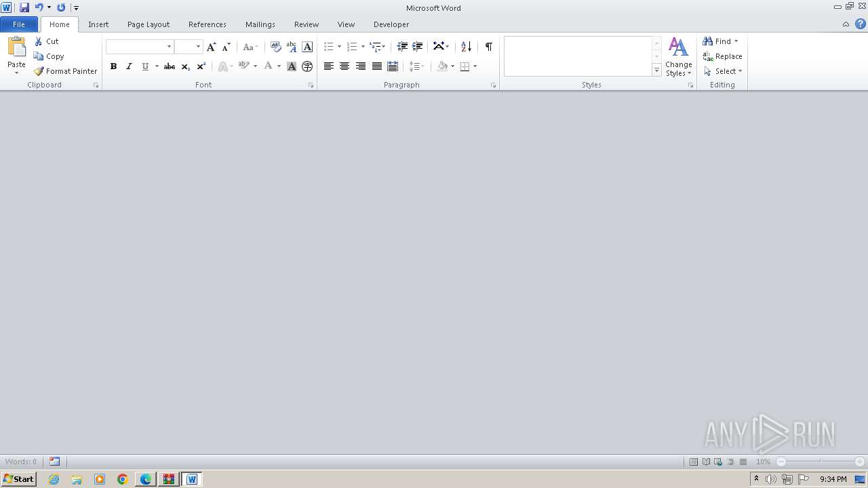The height and width of the screenshot is (488, 868).
Task: Click the Distributed alignment icon
Action: (392, 66)
